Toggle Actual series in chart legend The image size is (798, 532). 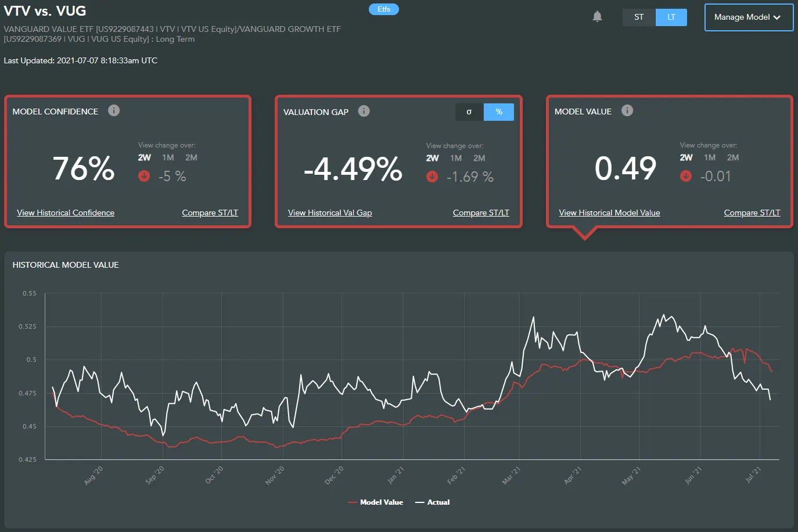point(433,502)
